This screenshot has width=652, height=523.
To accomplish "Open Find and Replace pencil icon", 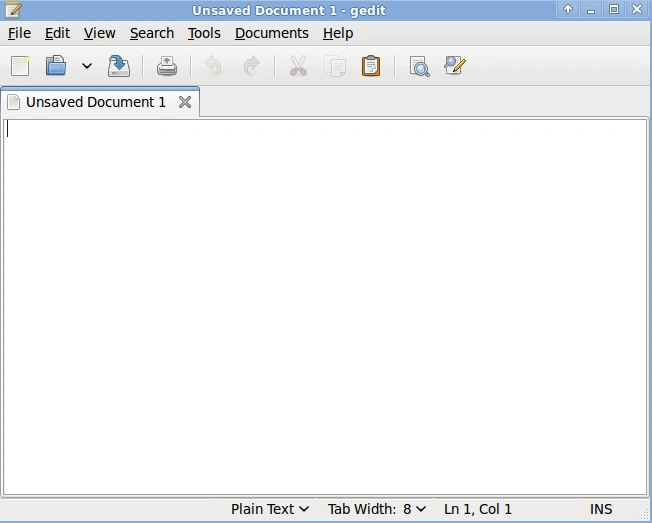I will pos(455,65).
